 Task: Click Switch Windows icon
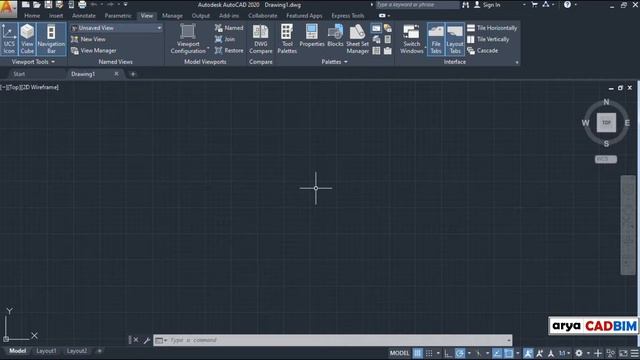point(411,39)
